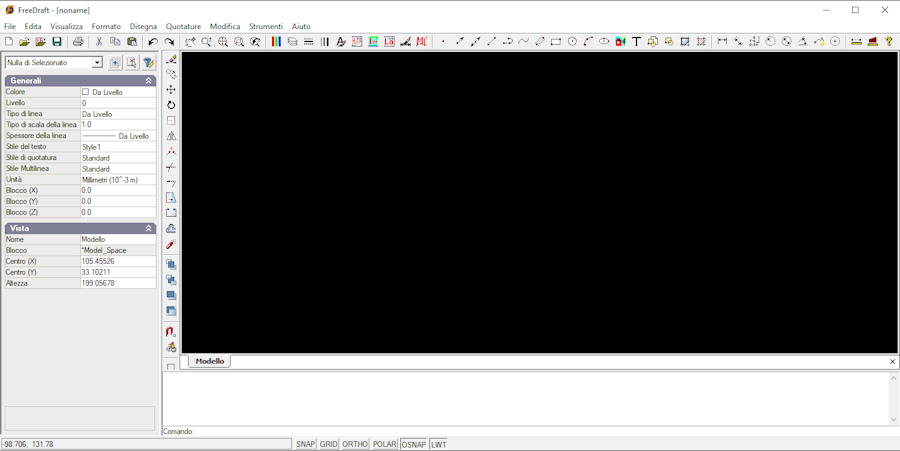Open the layer colors icon with RGB bars
Screen dimensions: 900x451
tap(276, 41)
